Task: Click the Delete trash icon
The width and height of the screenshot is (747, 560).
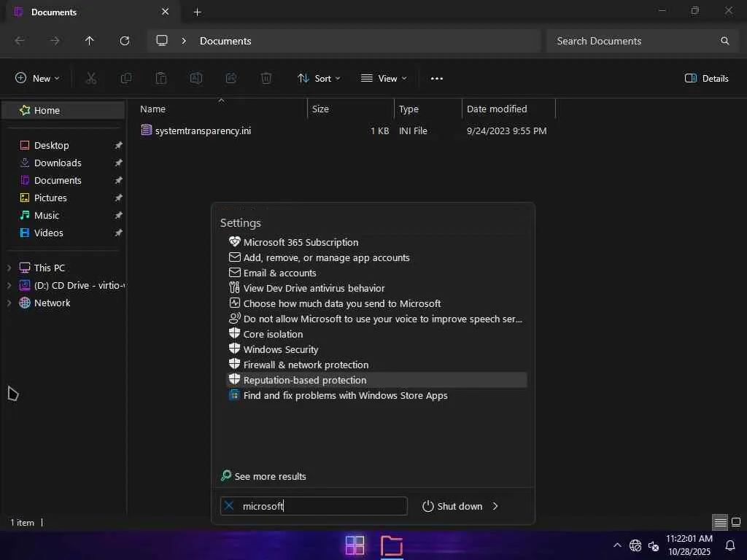Action: pyautogui.click(x=266, y=79)
